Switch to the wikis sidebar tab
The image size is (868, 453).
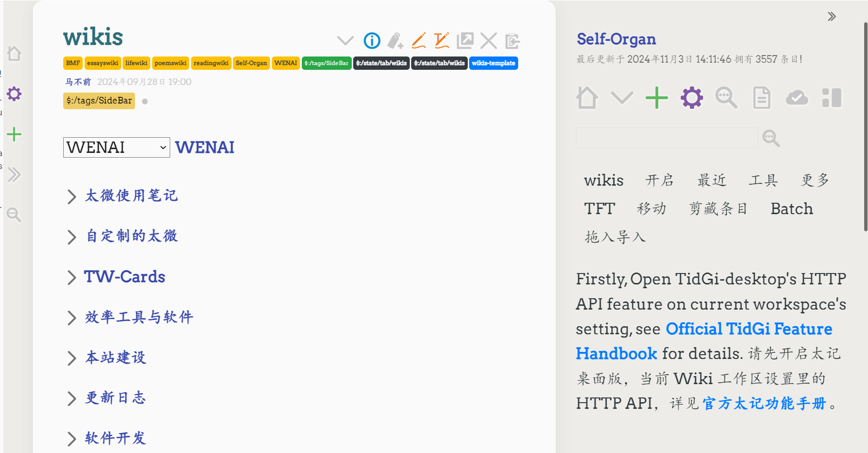[604, 180]
